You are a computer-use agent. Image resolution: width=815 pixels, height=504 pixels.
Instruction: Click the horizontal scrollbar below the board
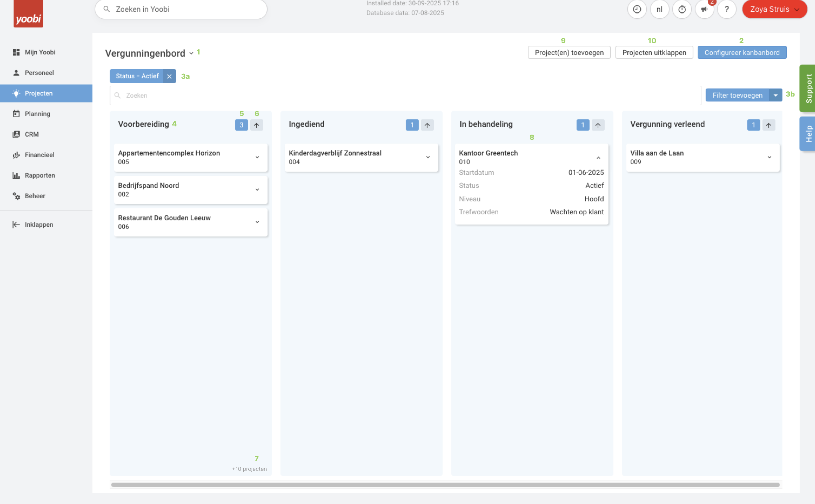[445, 484]
